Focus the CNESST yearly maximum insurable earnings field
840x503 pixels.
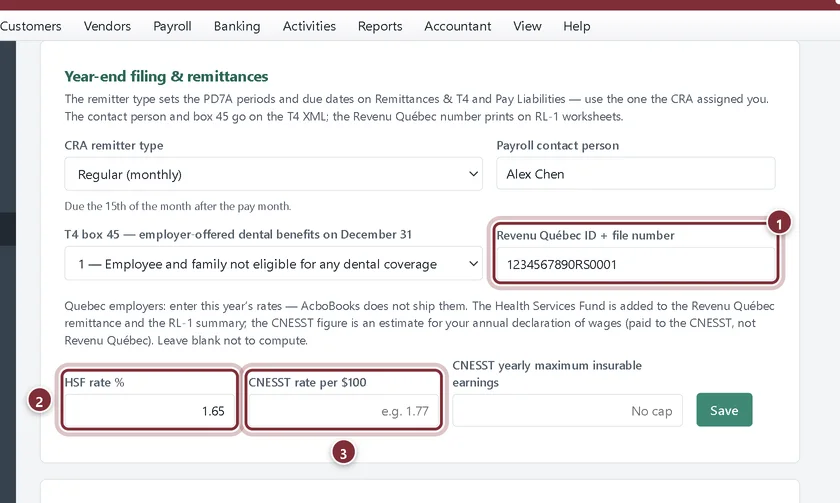coord(567,411)
